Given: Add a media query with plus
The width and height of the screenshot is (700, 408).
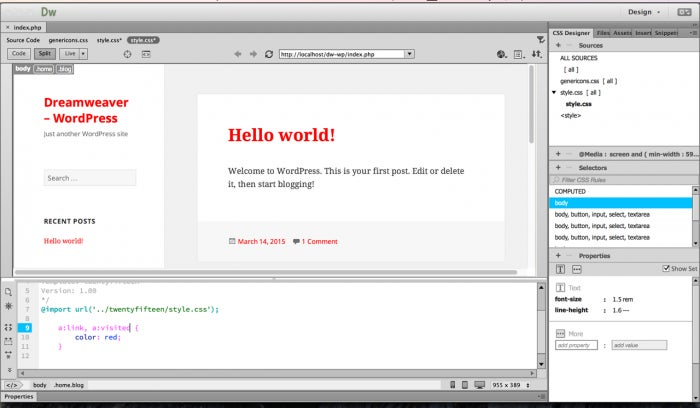Looking at the screenshot, I should click(x=558, y=154).
